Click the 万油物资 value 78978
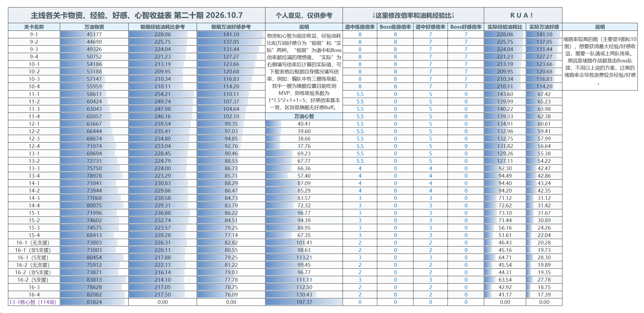Viewport: 644px width, 313px height. pos(94,176)
